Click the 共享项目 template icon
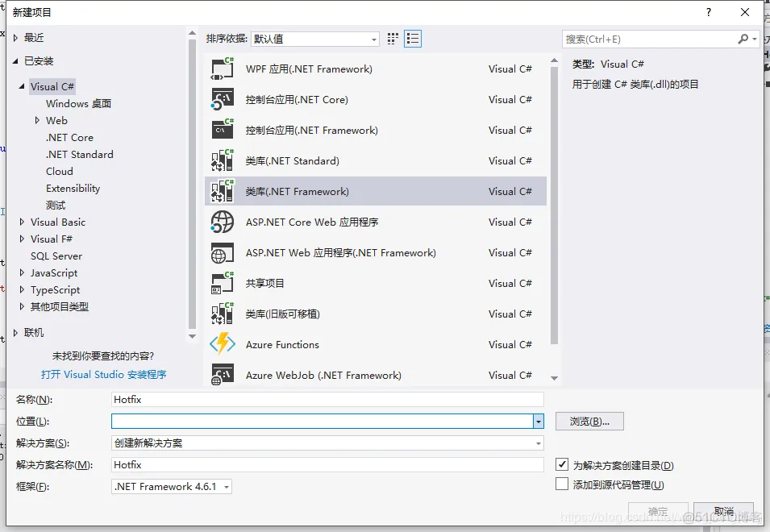 tap(223, 283)
